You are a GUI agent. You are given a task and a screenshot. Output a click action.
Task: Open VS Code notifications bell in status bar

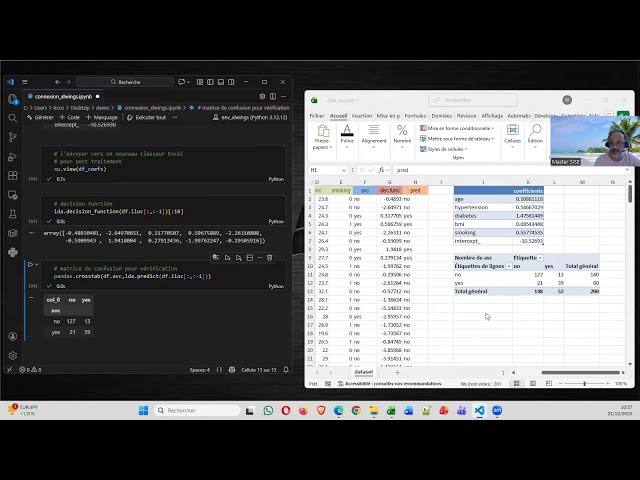click(286, 370)
